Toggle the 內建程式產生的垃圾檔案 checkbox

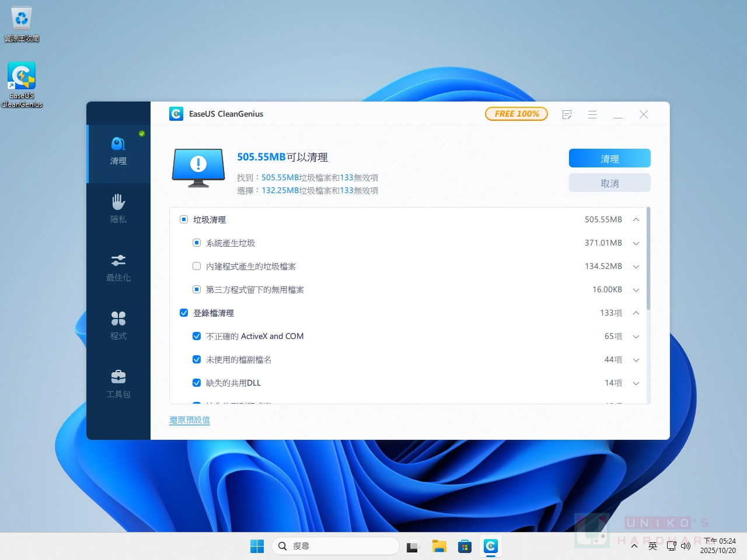197,267
